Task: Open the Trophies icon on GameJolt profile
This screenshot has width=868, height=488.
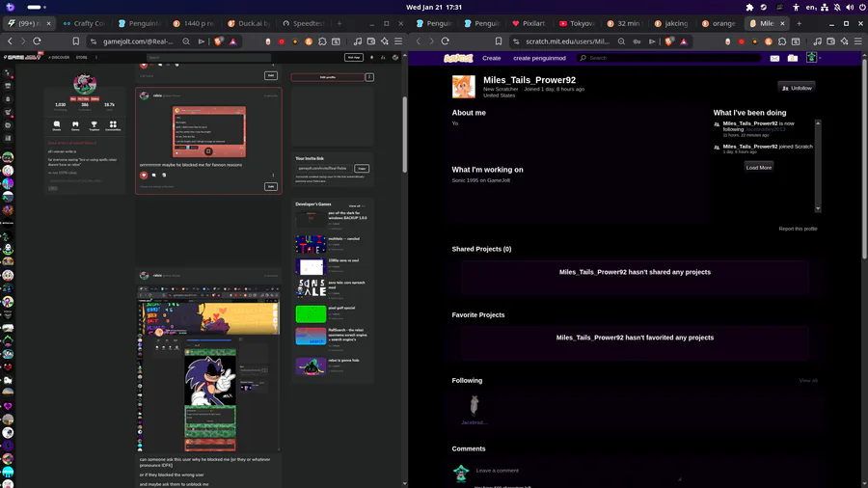Action: [95, 126]
